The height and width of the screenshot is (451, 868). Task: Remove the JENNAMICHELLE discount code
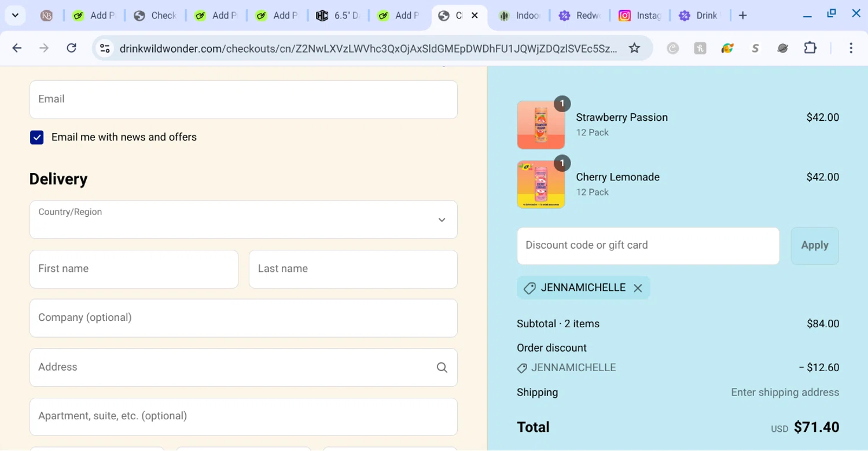[x=638, y=288]
